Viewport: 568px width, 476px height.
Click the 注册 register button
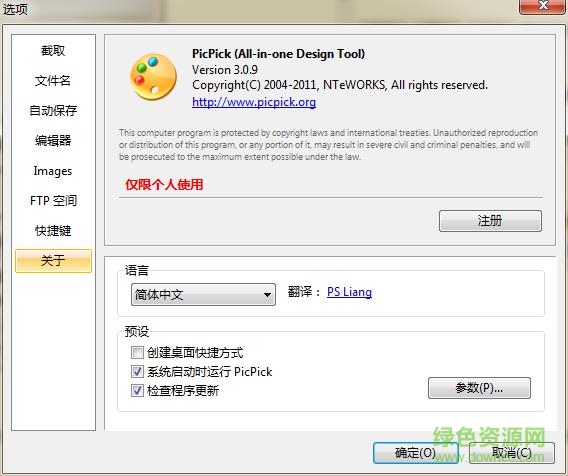pyautogui.click(x=490, y=221)
